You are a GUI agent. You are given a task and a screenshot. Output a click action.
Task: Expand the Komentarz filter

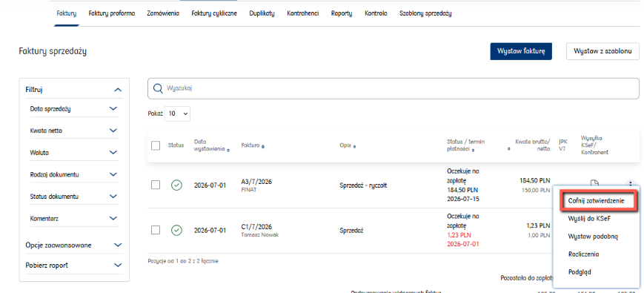click(114, 218)
